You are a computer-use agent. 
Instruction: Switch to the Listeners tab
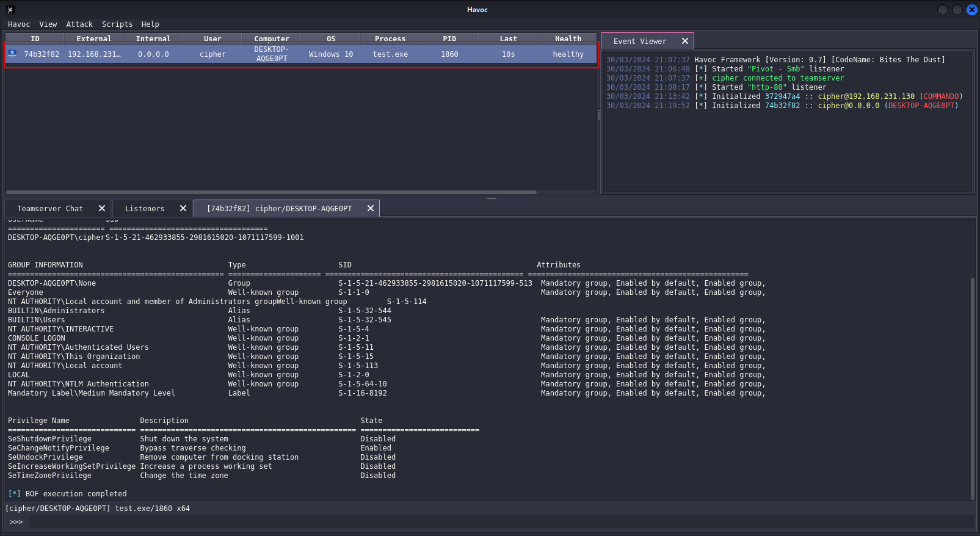(145, 208)
